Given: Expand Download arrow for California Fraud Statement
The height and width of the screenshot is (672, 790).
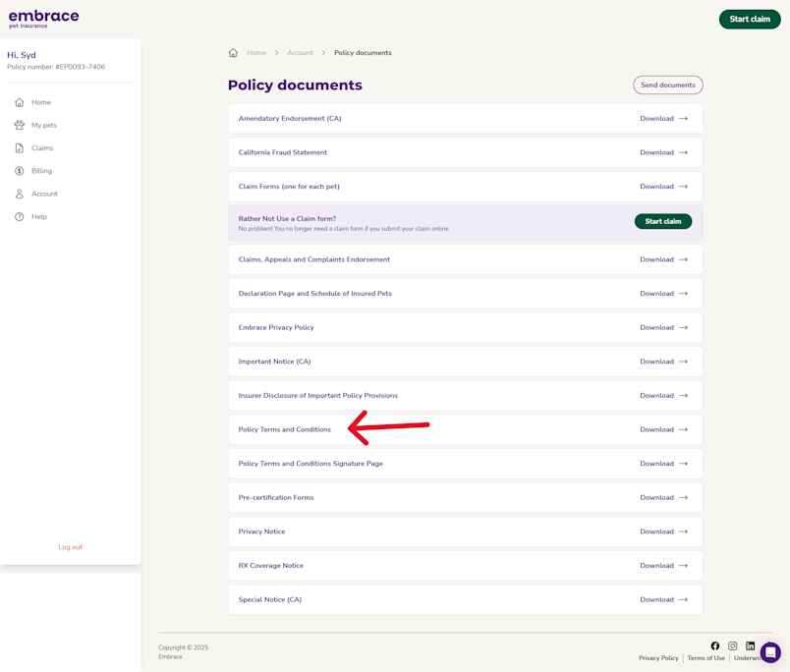Looking at the screenshot, I should click(684, 152).
